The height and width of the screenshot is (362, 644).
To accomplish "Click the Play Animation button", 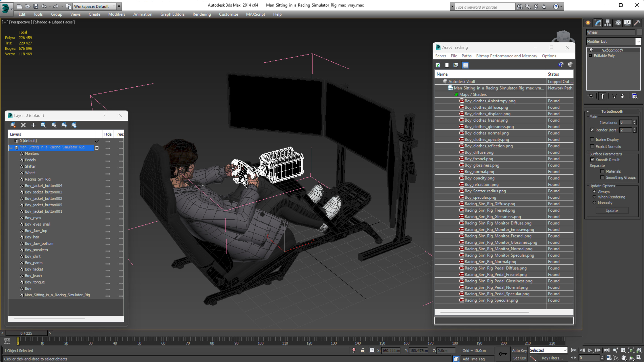I will coord(590,350).
